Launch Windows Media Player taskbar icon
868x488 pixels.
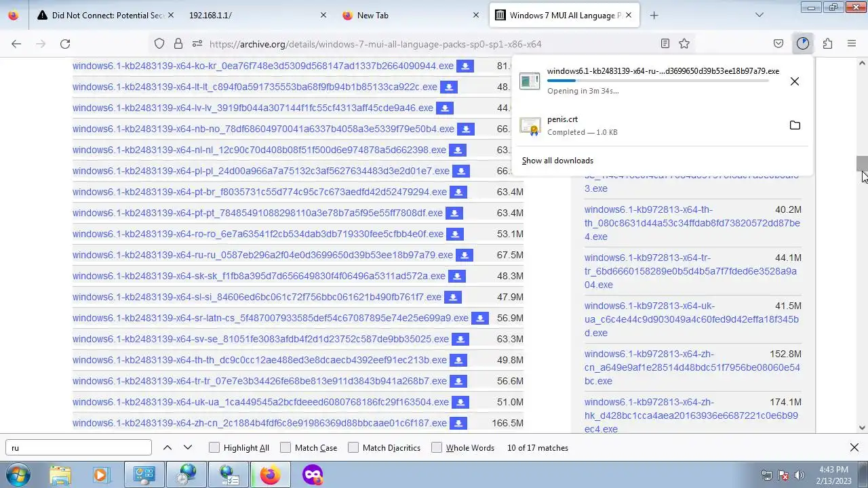click(x=100, y=474)
